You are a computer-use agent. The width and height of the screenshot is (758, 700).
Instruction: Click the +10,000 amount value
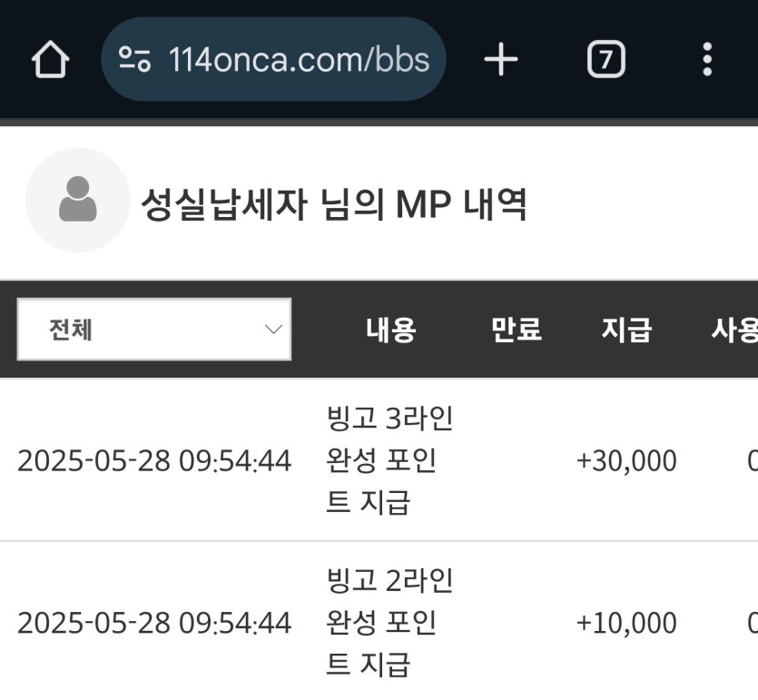point(626,623)
